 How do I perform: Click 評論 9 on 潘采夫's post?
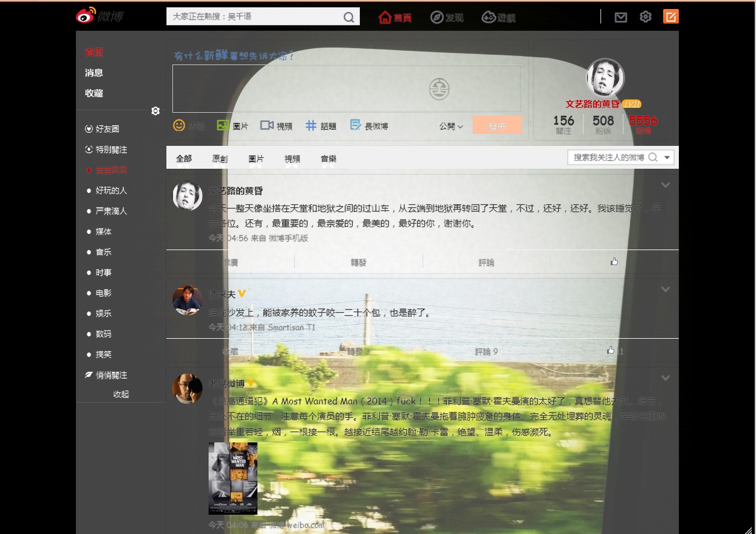click(487, 351)
